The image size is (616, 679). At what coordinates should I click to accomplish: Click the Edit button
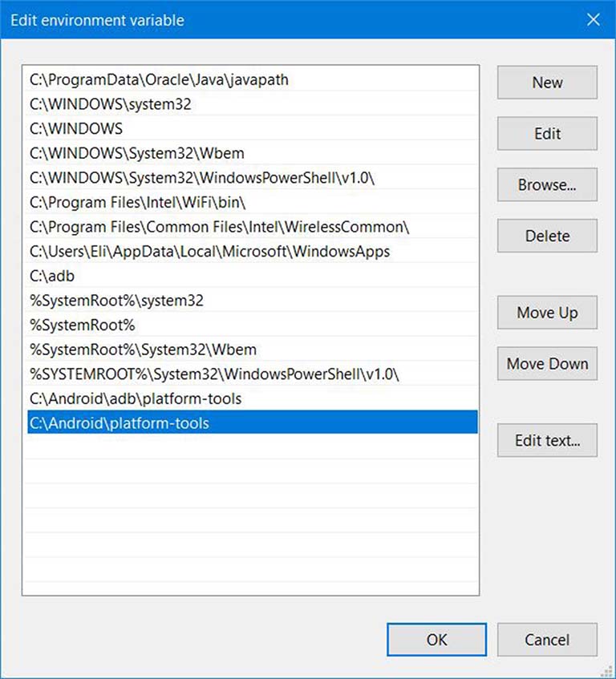pyautogui.click(x=547, y=133)
